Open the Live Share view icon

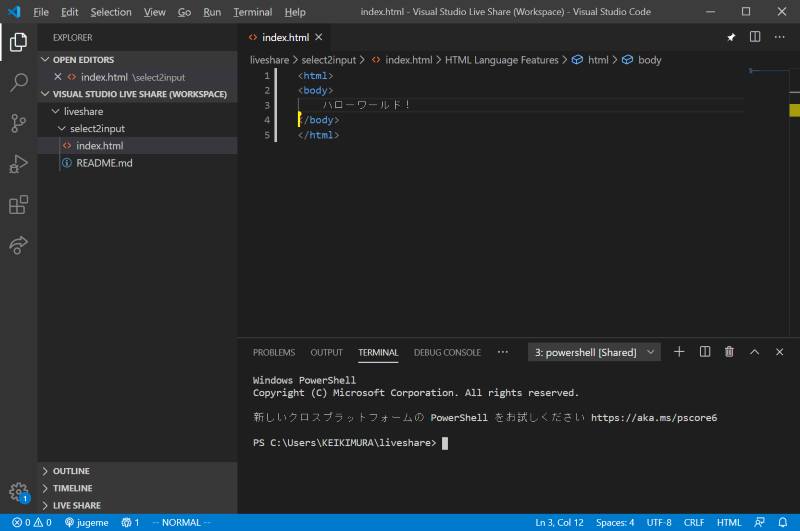pyautogui.click(x=18, y=245)
